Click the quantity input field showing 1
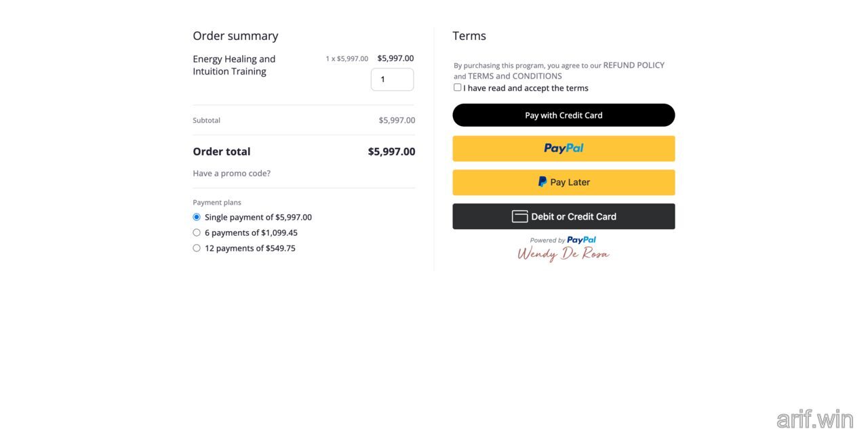868x446 pixels. pos(392,79)
